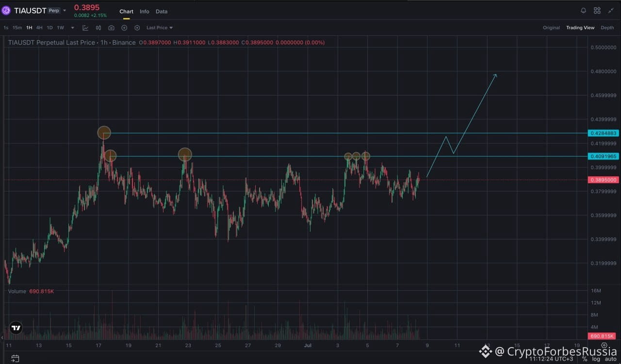Click the 0.0082 +2.15% price change text

90,16
